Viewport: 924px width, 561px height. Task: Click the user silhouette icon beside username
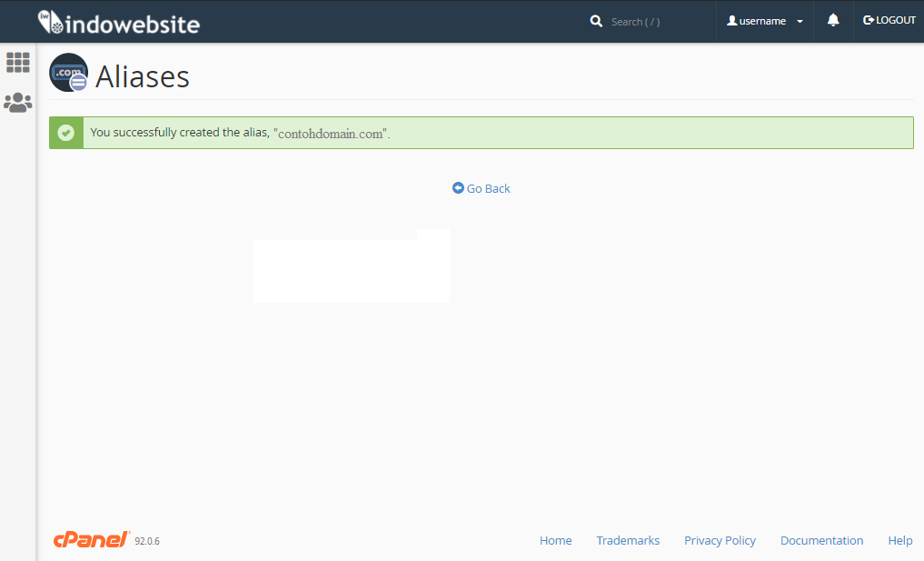(731, 21)
